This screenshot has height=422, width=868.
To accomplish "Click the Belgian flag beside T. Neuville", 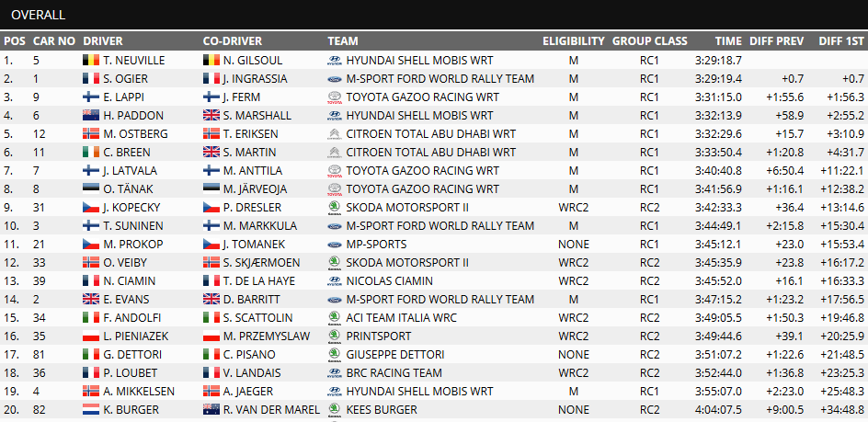I will coord(91,61).
